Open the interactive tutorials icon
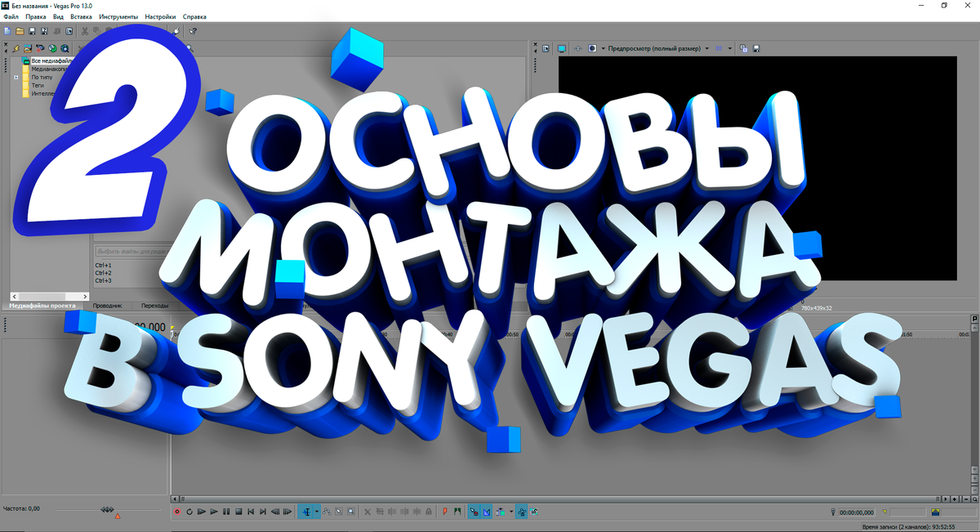Viewport: 980px width, 532px height. point(176,31)
